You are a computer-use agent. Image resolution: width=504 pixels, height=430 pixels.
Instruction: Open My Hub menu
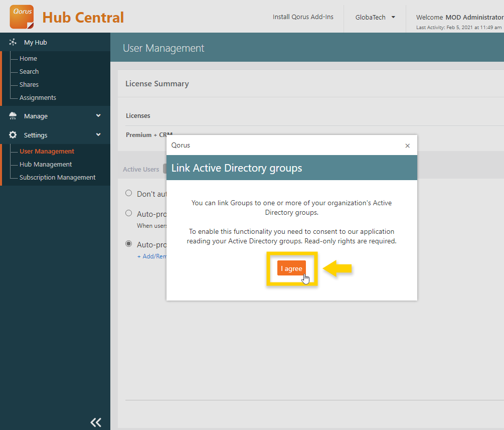pyautogui.click(x=36, y=42)
